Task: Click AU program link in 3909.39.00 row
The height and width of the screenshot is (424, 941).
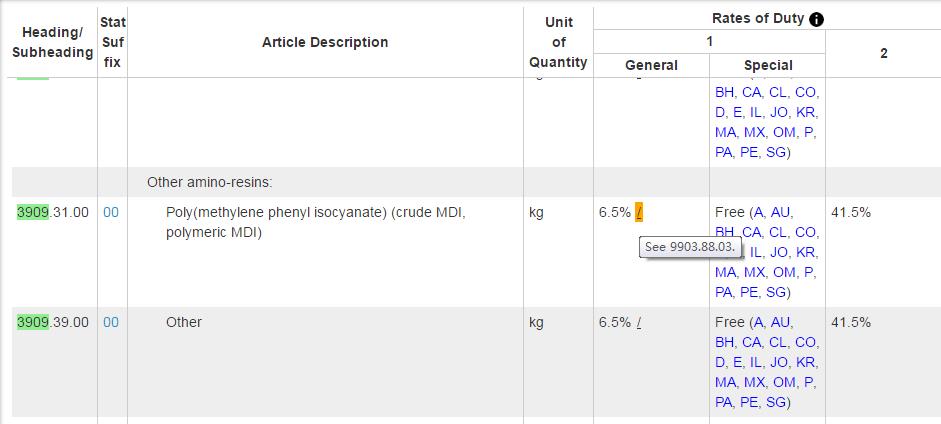Action: click(x=780, y=322)
